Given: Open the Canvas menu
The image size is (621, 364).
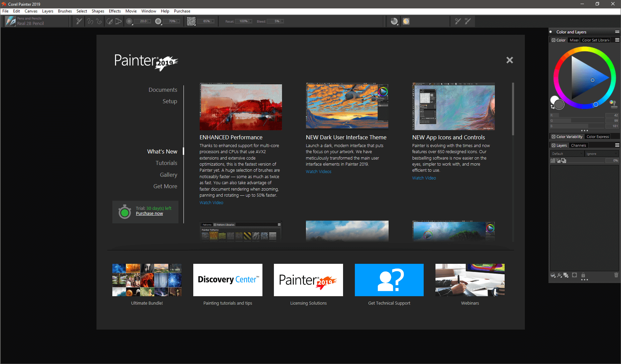Looking at the screenshot, I should coord(31,11).
